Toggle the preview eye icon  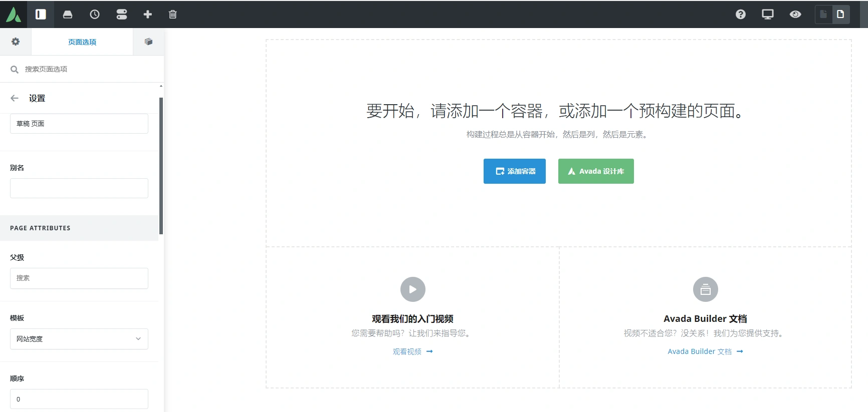795,15
